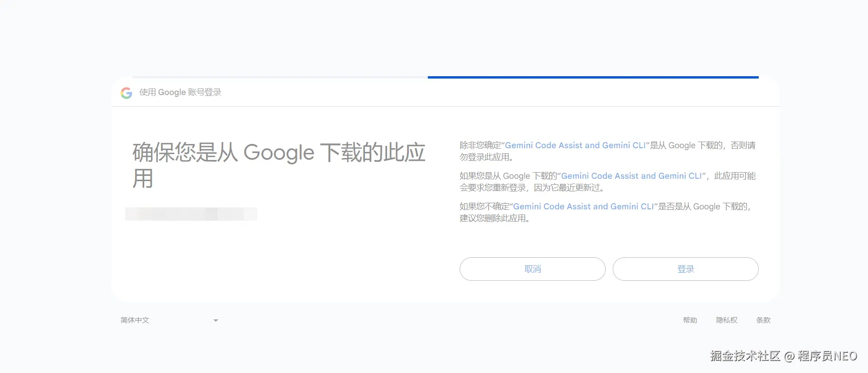Click the blue loading progress bar
The image size is (868, 373).
[593, 77]
